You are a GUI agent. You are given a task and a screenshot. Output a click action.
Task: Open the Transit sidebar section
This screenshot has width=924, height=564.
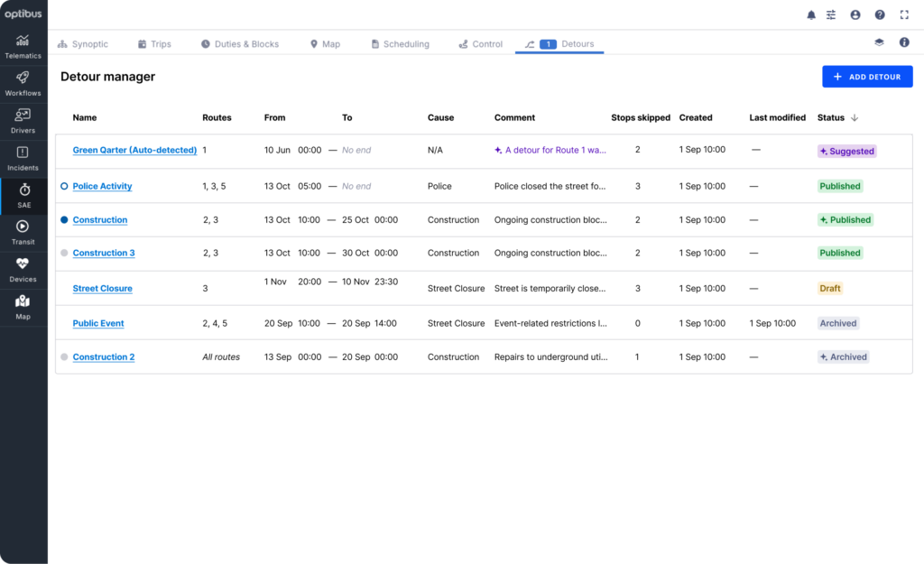pos(23,234)
